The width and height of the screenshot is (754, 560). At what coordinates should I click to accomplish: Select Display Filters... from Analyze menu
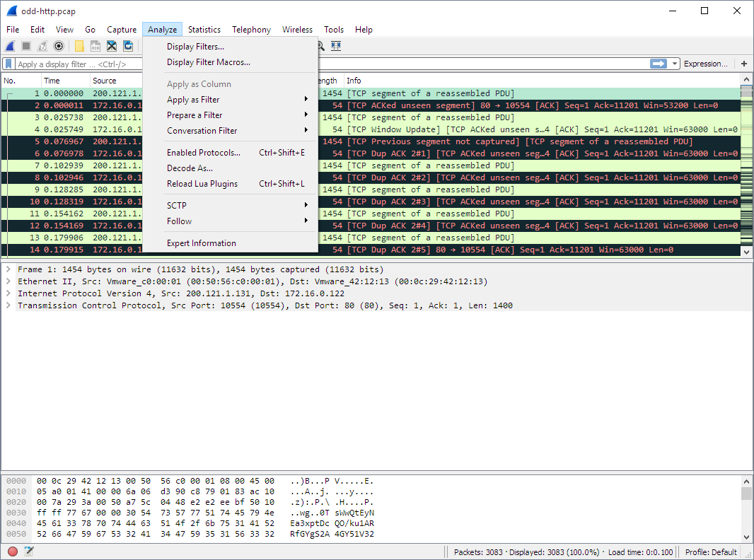coord(195,47)
